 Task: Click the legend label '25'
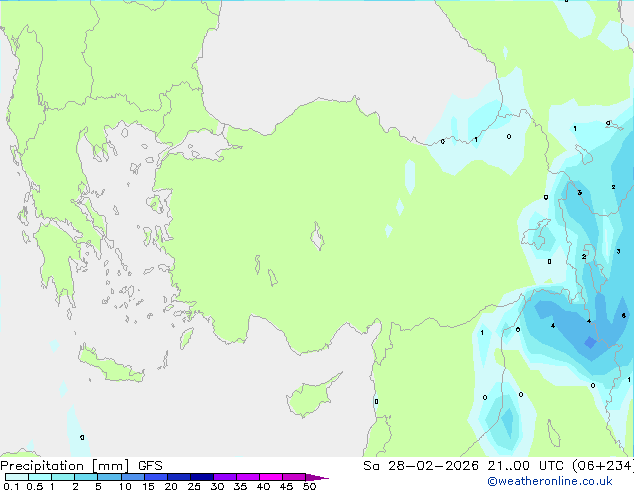click(x=194, y=486)
